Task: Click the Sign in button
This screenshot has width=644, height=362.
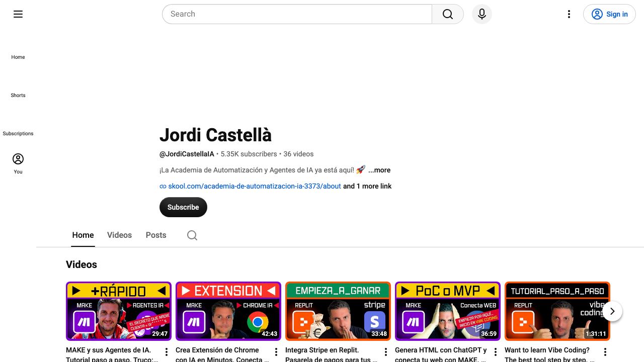Action: coord(609,14)
